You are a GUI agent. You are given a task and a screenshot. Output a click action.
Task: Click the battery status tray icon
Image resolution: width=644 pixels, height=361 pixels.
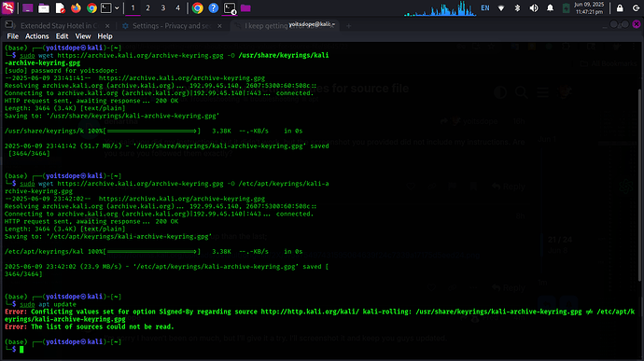point(566,7)
